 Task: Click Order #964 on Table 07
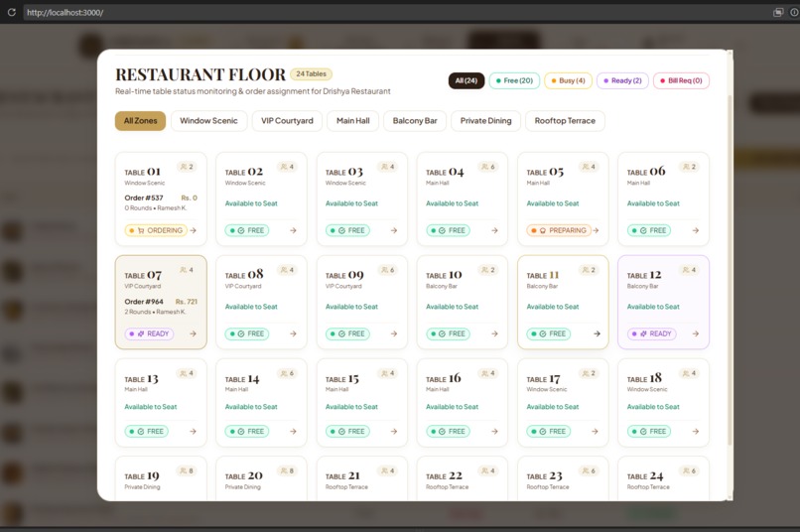pos(144,302)
